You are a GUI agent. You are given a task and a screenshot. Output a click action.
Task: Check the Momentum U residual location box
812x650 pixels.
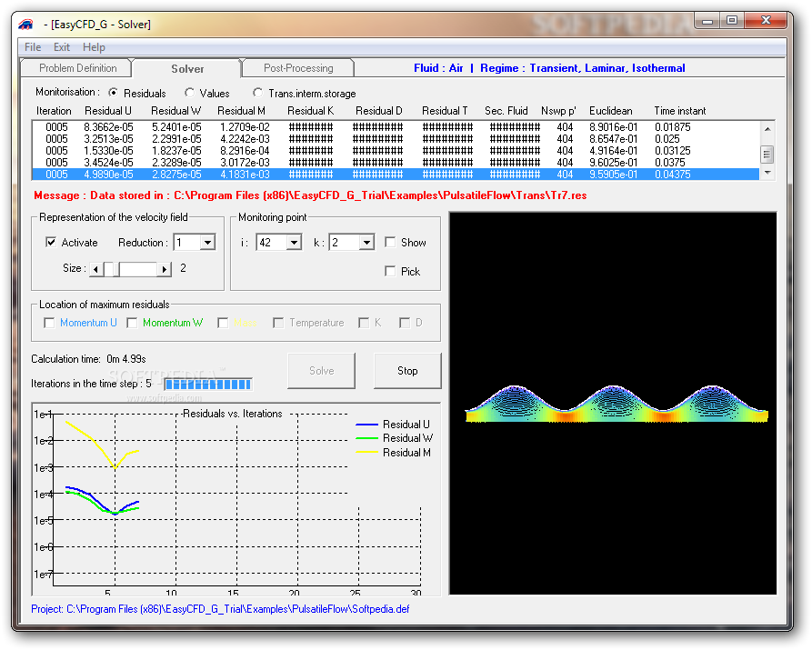point(49,323)
